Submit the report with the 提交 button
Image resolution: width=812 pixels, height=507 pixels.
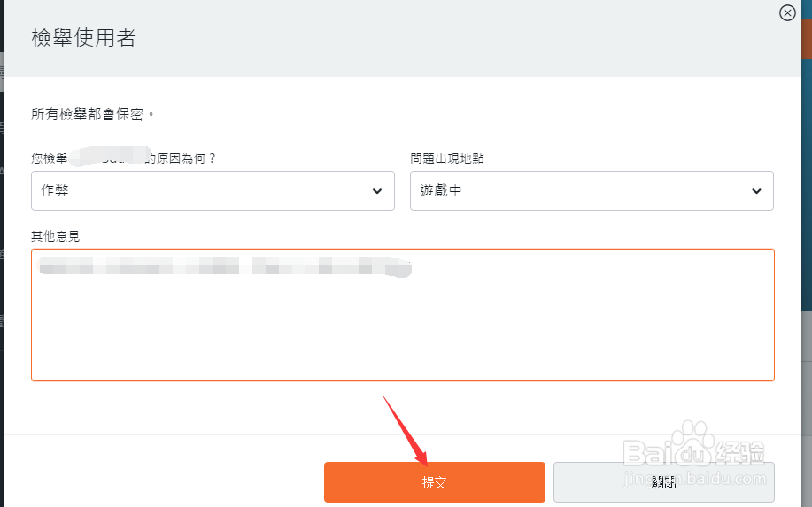pyautogui.click(x=435, y=482)
